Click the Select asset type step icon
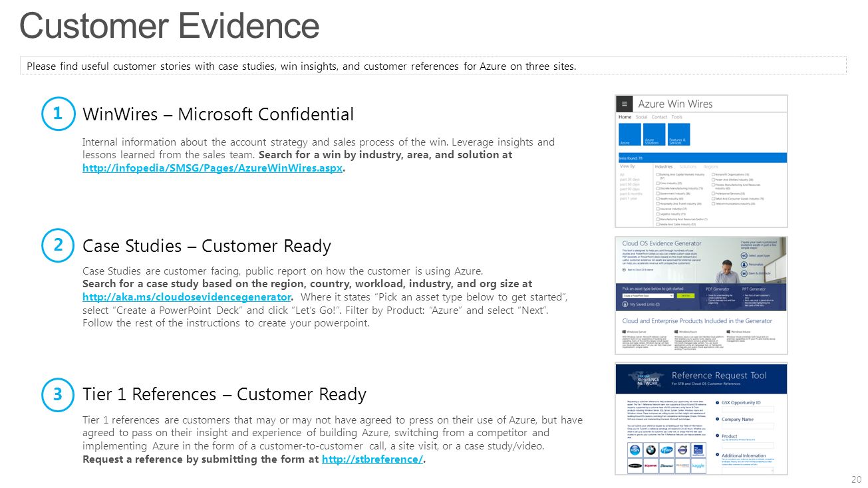The width and height of the screenshot is (868, 488). point(744,255)
